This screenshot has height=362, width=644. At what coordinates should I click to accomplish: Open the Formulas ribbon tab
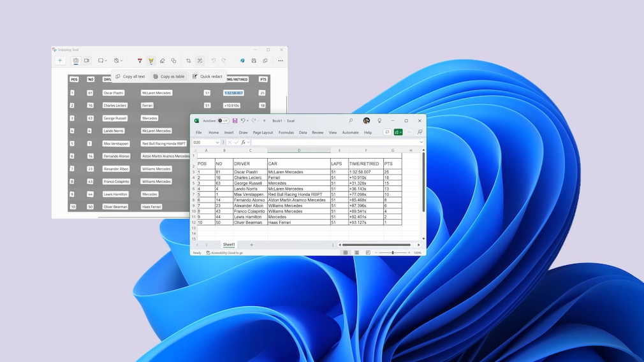[x=286, y=133]
